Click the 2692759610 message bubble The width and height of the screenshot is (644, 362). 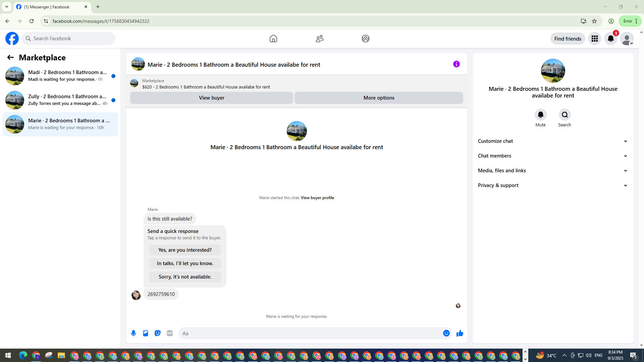(x=161, y=294)
